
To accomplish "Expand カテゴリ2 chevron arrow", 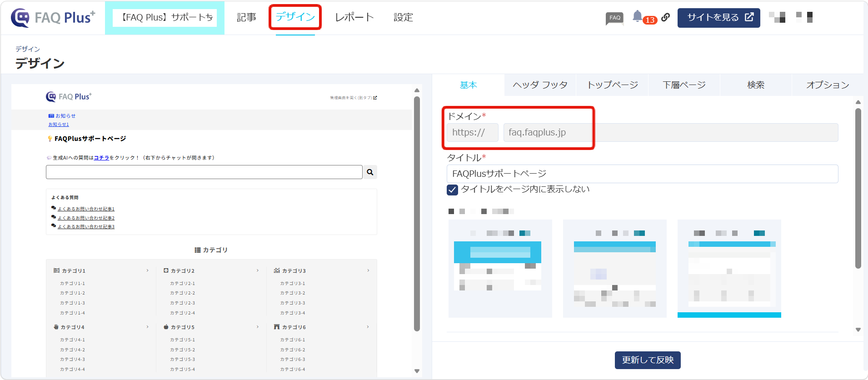I will (x=257, y=270).
